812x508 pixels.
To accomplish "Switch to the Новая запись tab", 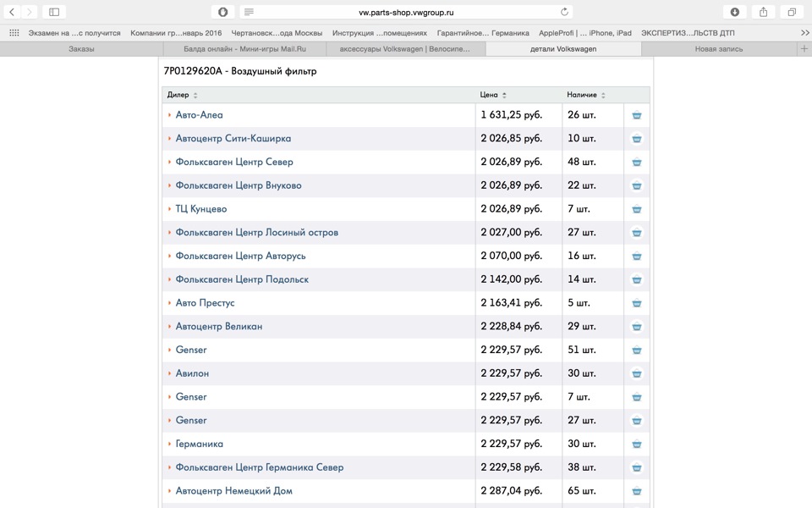I will (x=719, y=49).
